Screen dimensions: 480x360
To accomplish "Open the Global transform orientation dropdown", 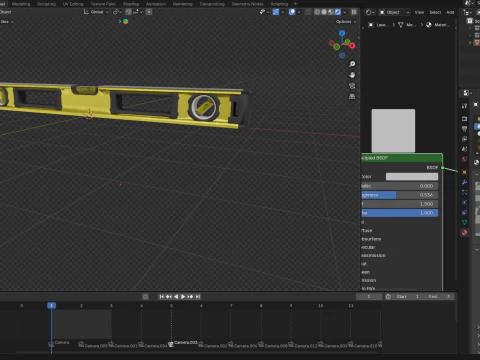I will point(96,12).
